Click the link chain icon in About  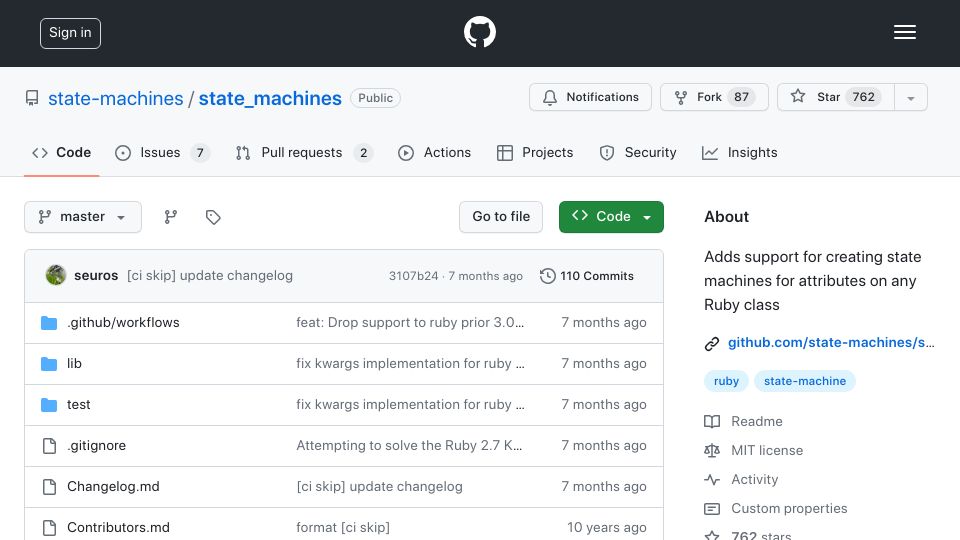pos(711,343)
